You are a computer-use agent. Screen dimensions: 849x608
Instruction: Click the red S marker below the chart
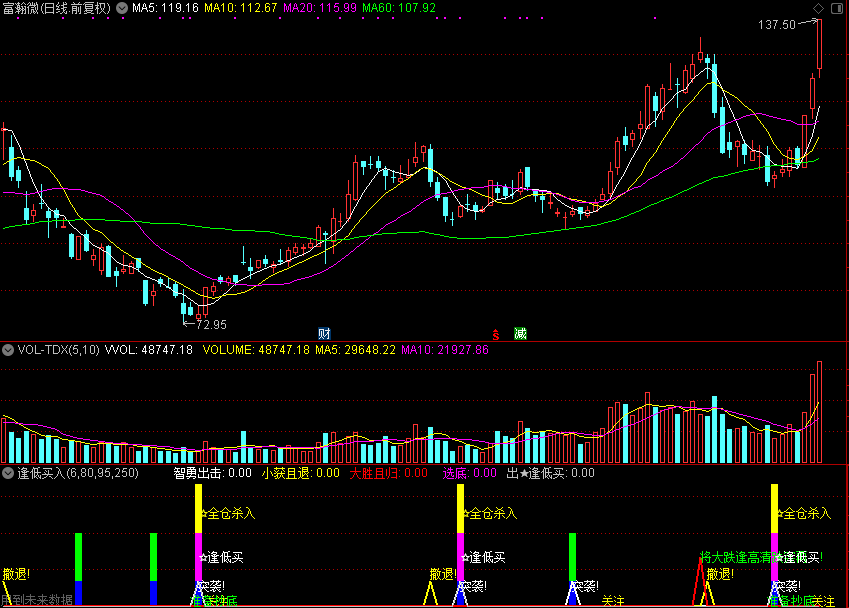pos(495,335)
